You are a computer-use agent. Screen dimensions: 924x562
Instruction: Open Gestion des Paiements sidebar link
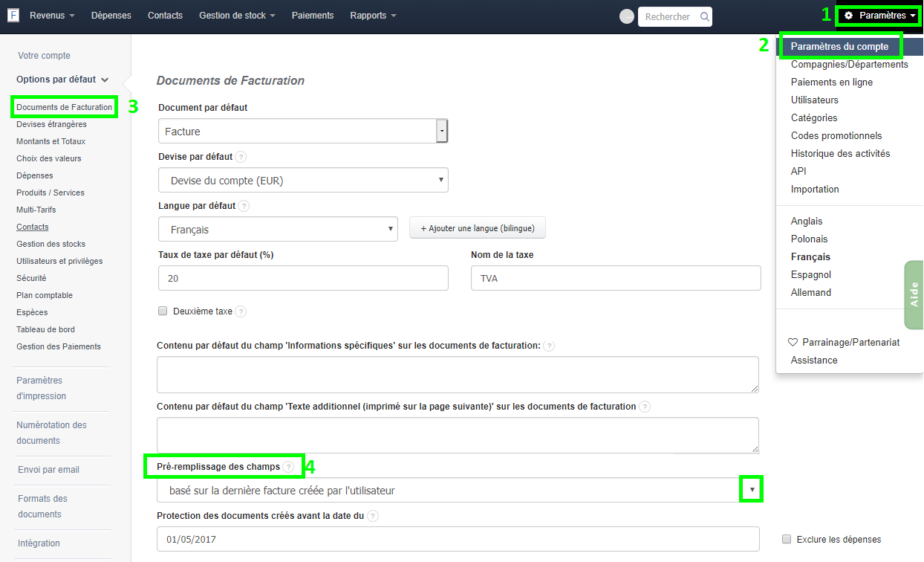click(59, 346)
